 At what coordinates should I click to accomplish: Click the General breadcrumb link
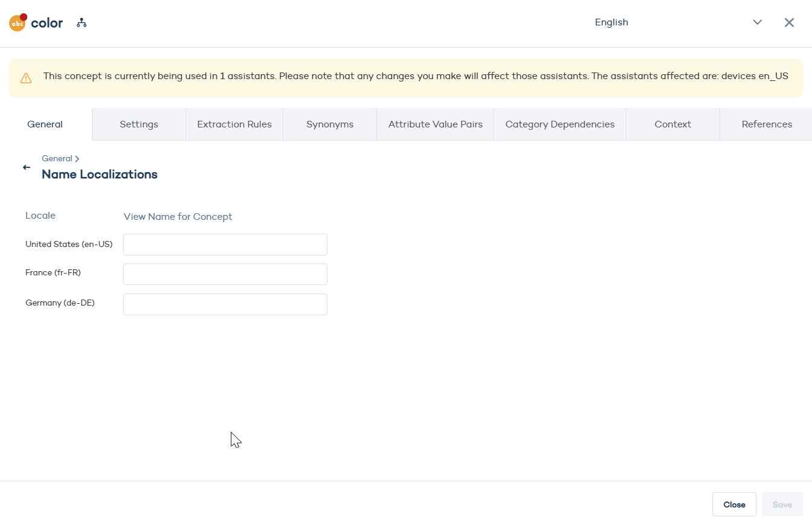point(57,158)
